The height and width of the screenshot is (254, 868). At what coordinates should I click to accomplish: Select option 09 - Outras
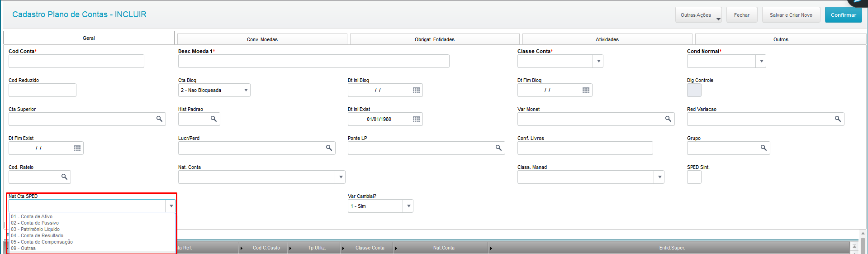[x=92, y=248]
